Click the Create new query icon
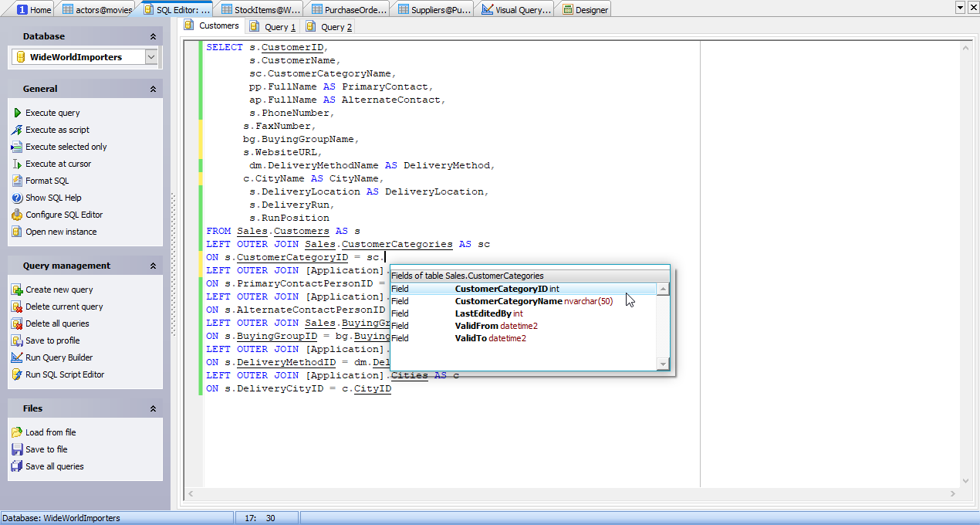The height and width of the screenshot is (525, 980). click(x=17, y=290)
